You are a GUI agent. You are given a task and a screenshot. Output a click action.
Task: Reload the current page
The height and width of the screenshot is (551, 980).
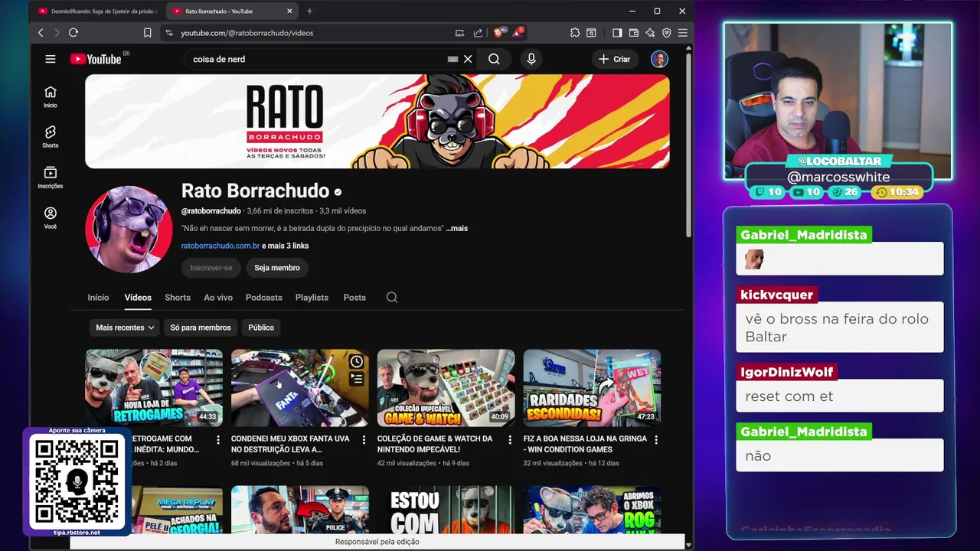click(x=73, y=33)
